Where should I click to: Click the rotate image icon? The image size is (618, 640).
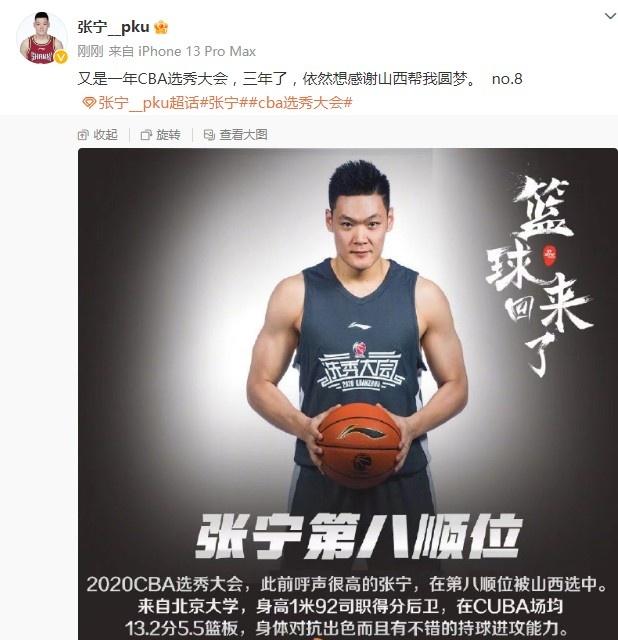(x=146, y=135)
